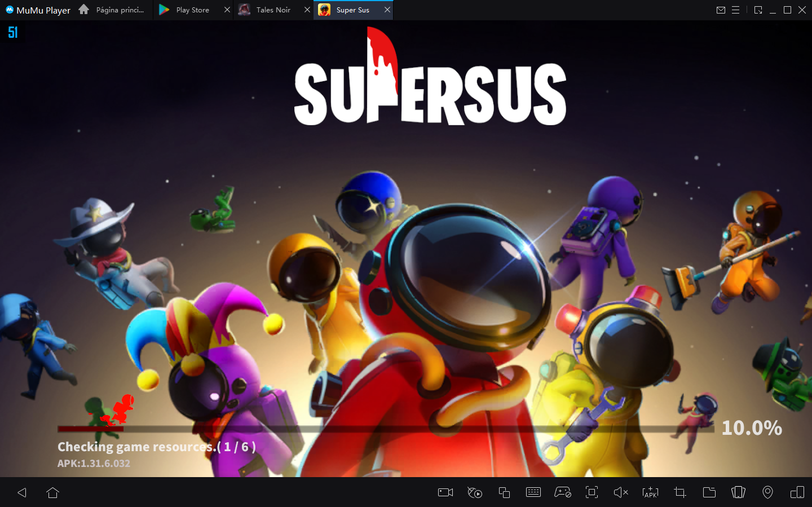Open gamepad controller settings

pyautogui.click(x=563, y=492)
